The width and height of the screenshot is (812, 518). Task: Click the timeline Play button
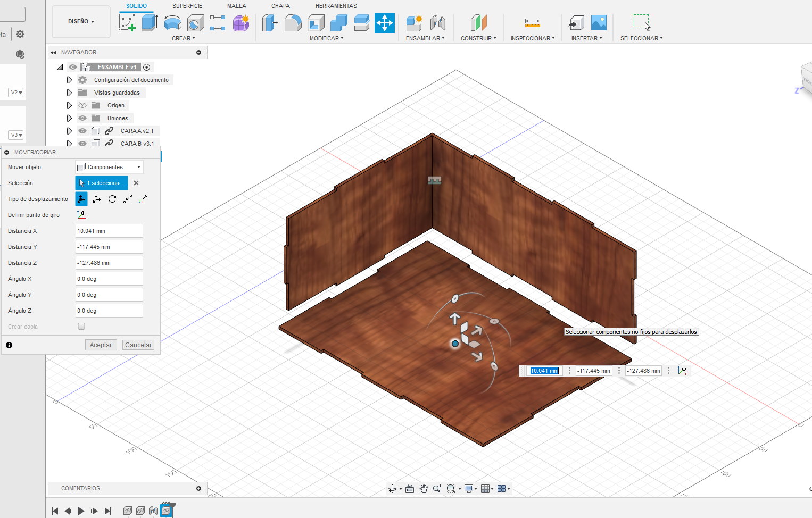pos(81,511)
